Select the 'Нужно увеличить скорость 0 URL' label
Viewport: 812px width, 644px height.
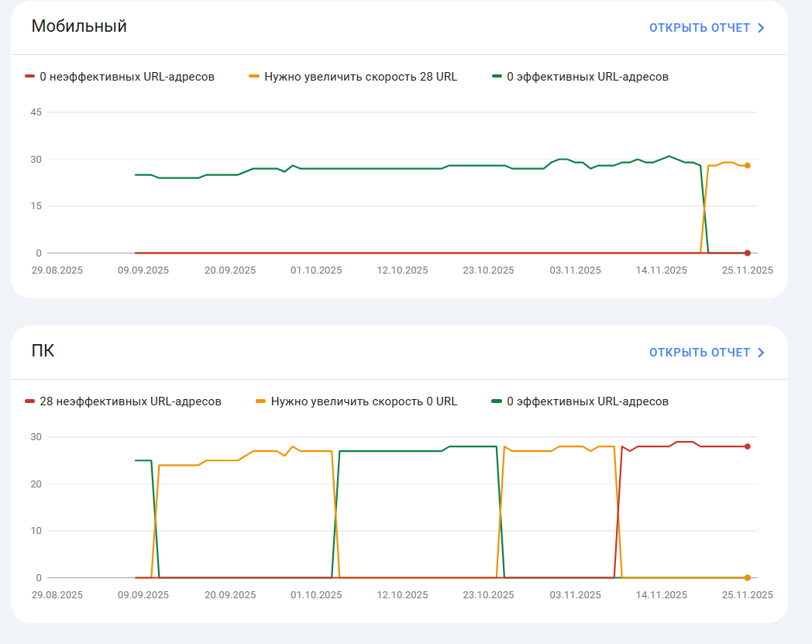(x=364, y=401)
